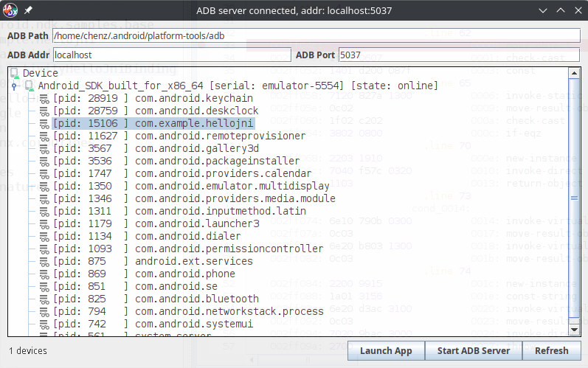Click the Refresh button
Viewport: 588px width, 368px height.
pos(551,351)
